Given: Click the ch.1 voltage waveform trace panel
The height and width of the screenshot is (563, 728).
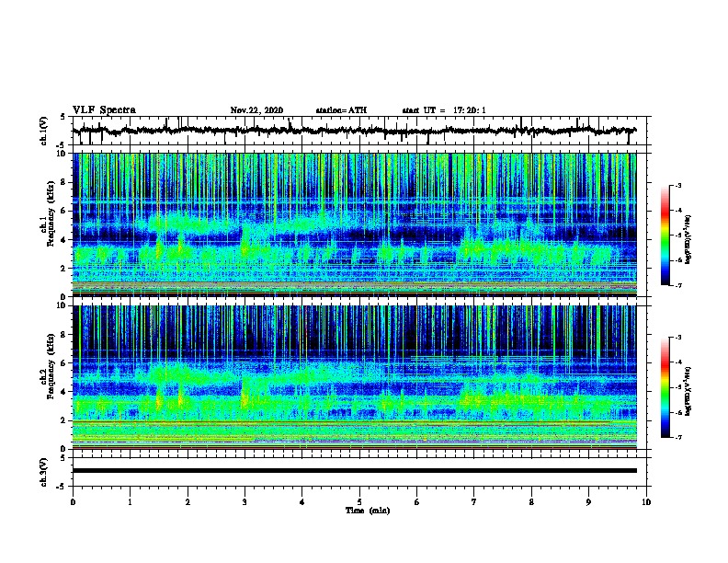Looking at the screenshot, I should 361,131.
